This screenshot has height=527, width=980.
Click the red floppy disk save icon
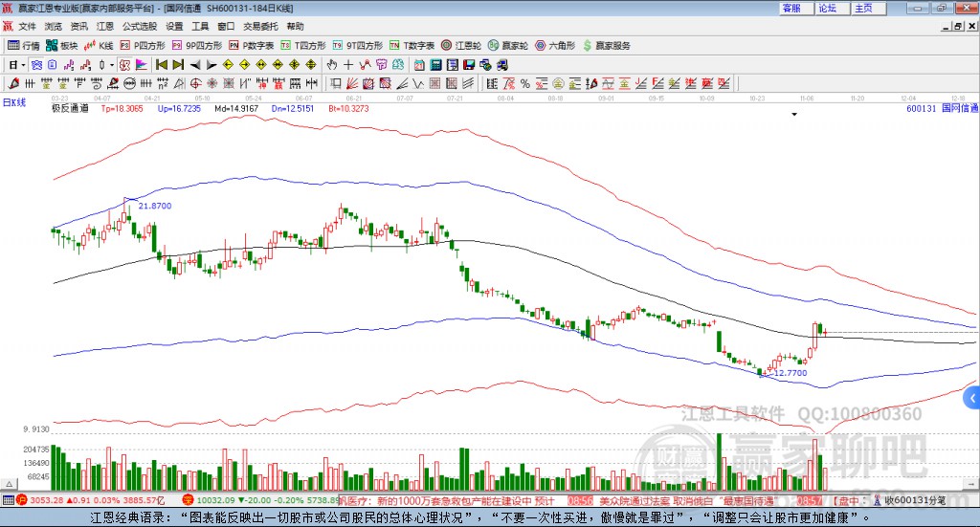[x=469, y=65]
